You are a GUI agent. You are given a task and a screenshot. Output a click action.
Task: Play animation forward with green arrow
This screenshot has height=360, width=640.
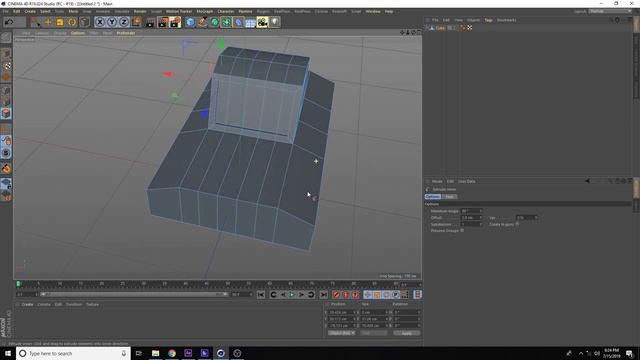point(292,295)
